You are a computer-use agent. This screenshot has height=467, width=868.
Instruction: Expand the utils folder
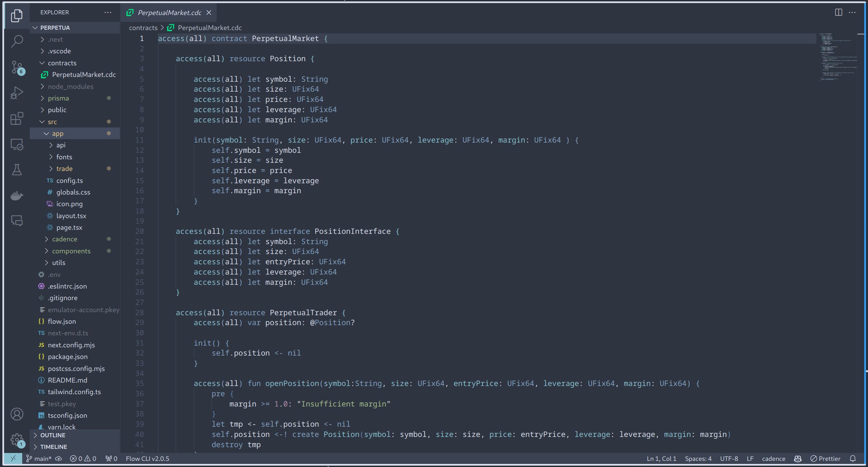[x=75, y=263]
